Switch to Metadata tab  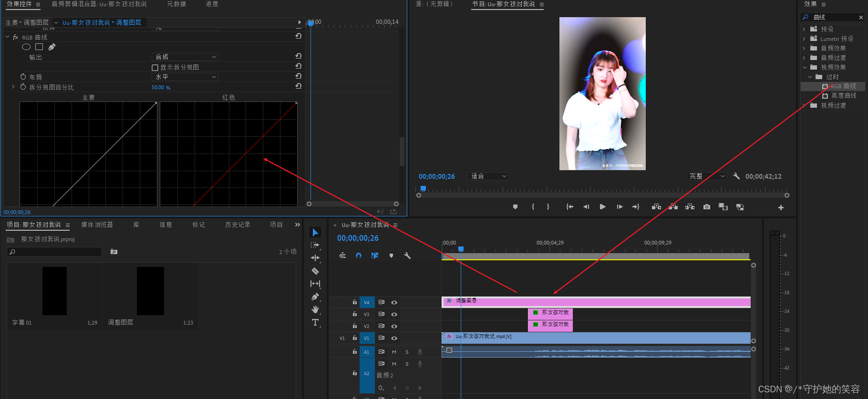[x=176, y=4]
